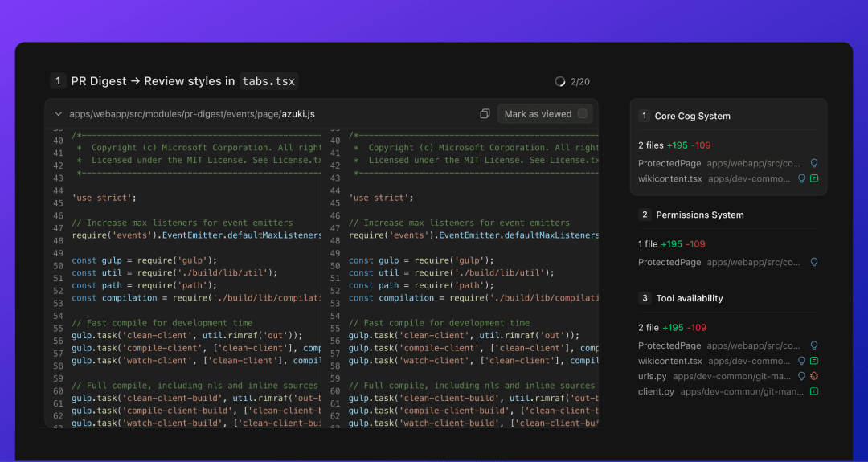Viewport: 868px width, 462px height.
Task: Click the 'PR Digest' title text
Action: 99,81
